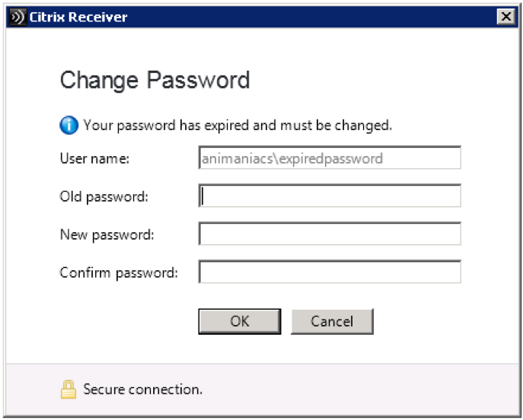The width and height of the screenshot is (523, 420).
Task: Click the padlock secure connection icon
Action: point(69,390)
